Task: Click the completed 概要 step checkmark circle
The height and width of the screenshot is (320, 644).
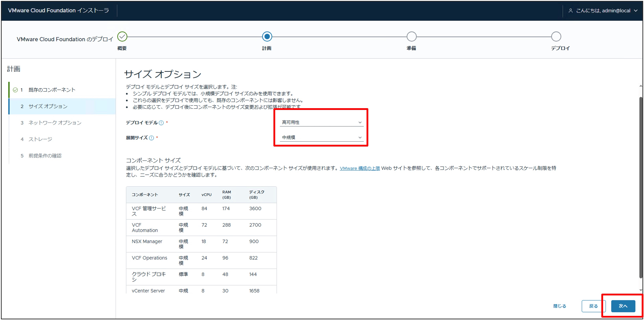Action: 122,37
